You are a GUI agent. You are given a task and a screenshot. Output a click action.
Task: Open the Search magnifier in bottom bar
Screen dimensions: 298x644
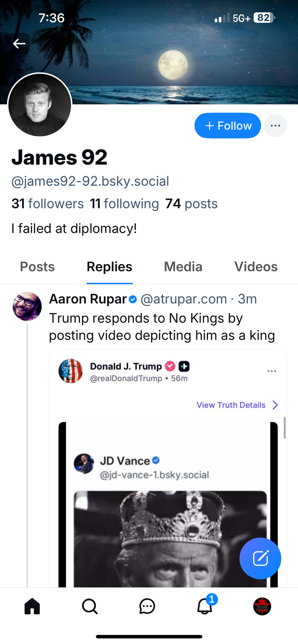tap(90, 606)
